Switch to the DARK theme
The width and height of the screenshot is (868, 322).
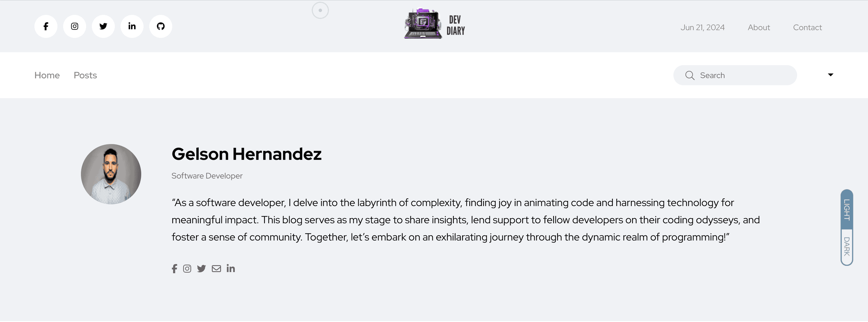click(x=846, y=247)
